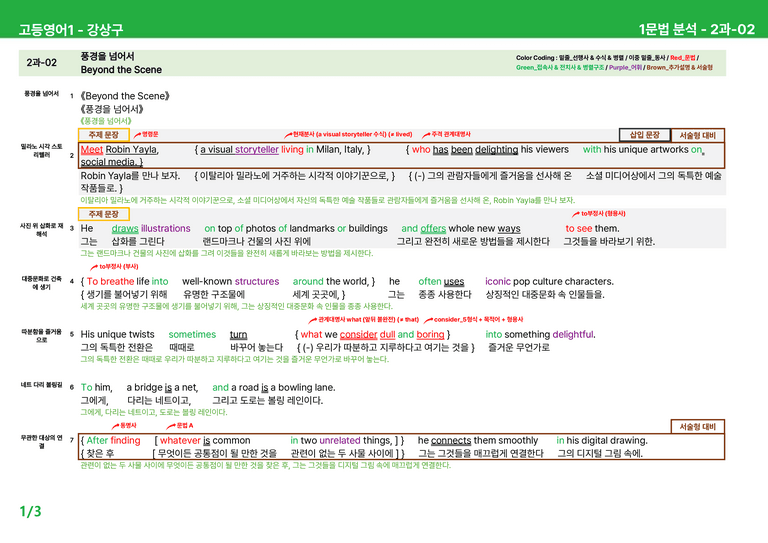Click the header title 고등영어1 - 강상구
768x543 pixels.
71,29
